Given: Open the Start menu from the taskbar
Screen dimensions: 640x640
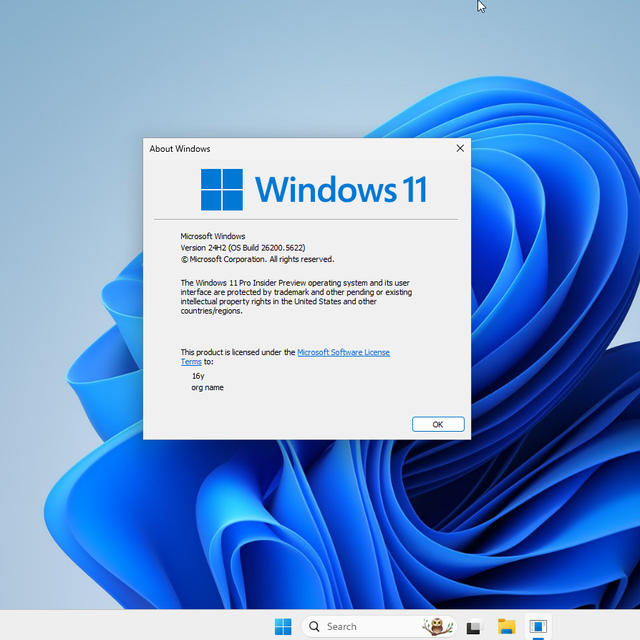Looking at the screenshot, I should [x=284, y=626].
